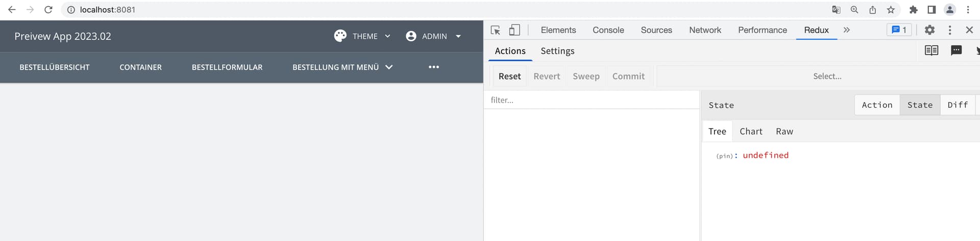
Task: Open DevTools settings gear
Action: 929,30
